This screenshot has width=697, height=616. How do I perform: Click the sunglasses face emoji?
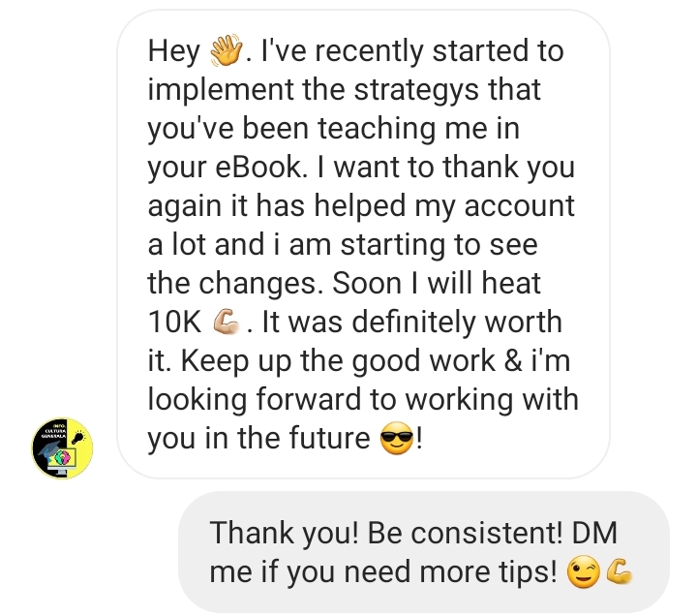(x=397, y=438)
